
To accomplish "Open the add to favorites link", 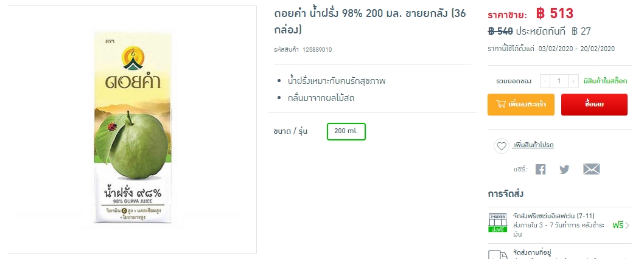I will [x=533, y=145].
